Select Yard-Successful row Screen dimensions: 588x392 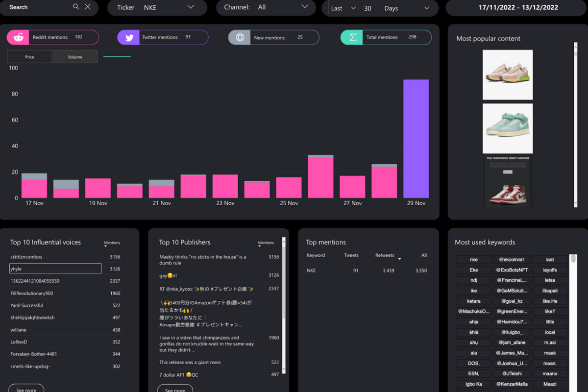tap(65, 305)
